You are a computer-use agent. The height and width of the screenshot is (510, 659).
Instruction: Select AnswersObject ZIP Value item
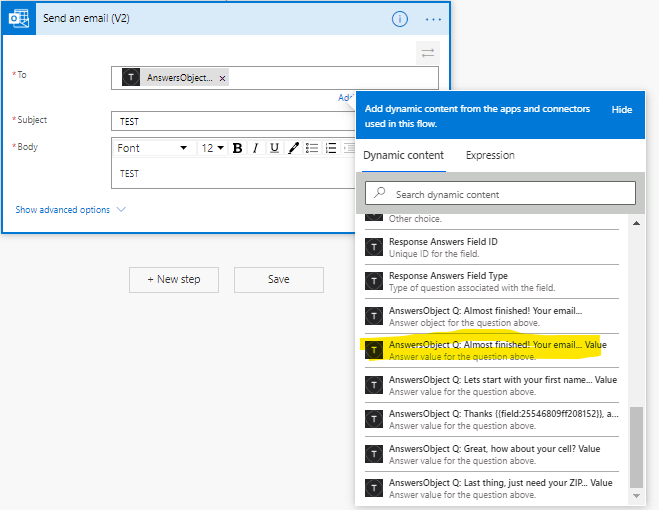point(492,488)
